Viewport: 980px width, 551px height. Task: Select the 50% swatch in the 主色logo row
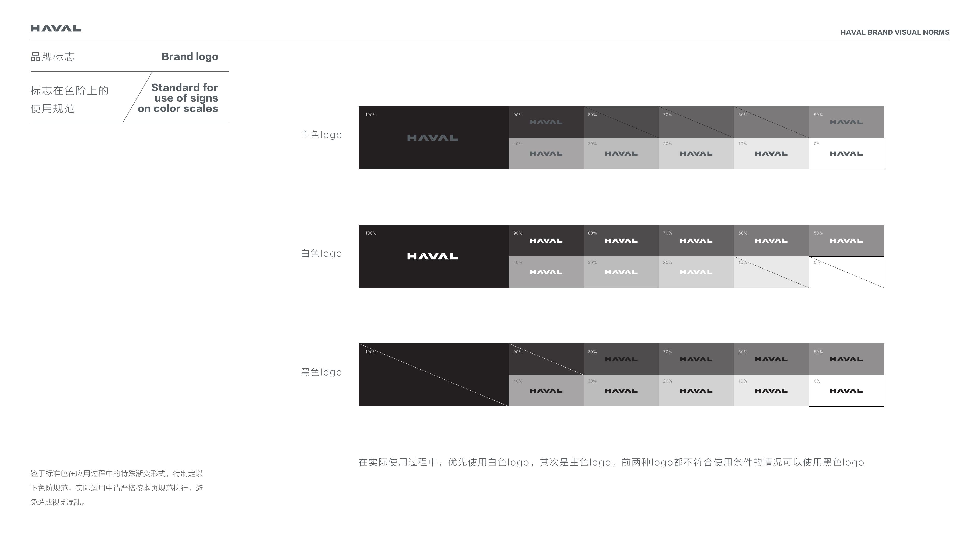(x=846, y=122)
